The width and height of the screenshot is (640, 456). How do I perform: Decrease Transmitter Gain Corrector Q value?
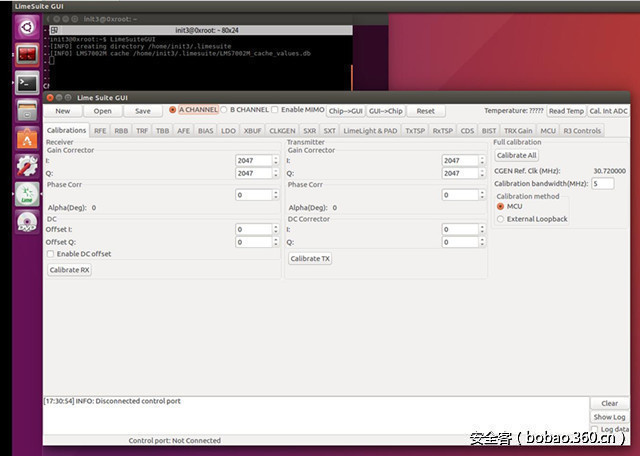(x=482, y=176)
